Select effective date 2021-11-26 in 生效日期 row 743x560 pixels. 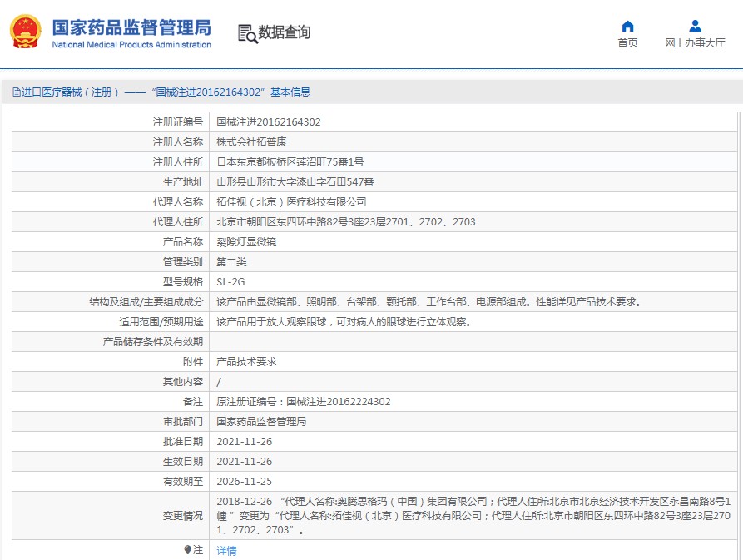click(x=245, y=462)
